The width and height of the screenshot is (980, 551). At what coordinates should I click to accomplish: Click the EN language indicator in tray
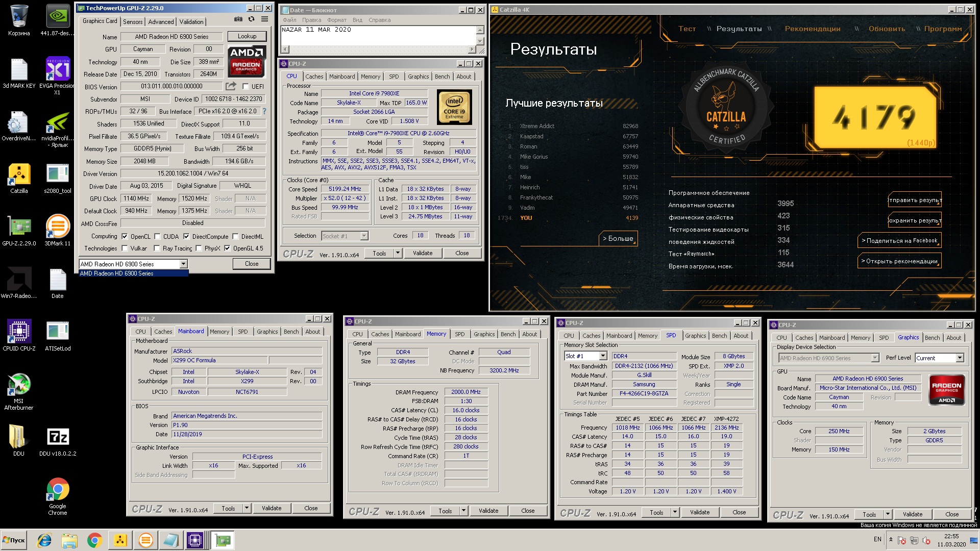(x=877, y=539)
